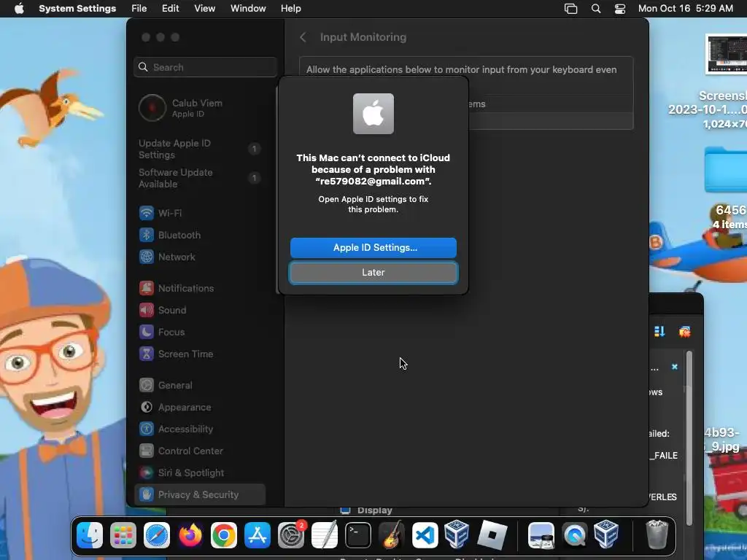The height and width of the screenshot is (560, 747).
Task: Select Privacy & Security in the sidebar
Action: point(200,495)
